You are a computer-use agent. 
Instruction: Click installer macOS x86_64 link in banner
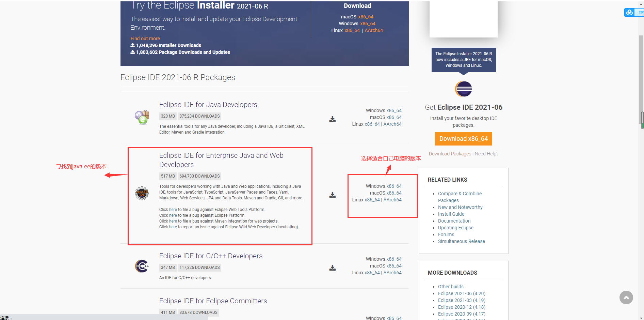pyautogui.click(x=366, y=17)
